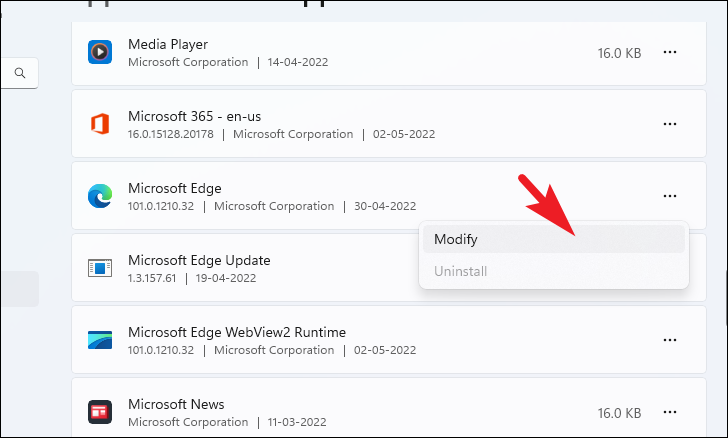
Task: Click the install date 11-03-2022
Action: (297, 422)
